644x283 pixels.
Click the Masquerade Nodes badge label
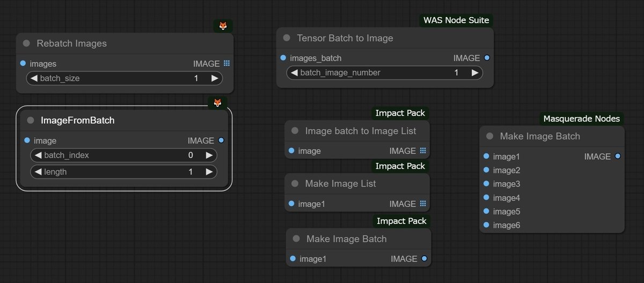582,118
